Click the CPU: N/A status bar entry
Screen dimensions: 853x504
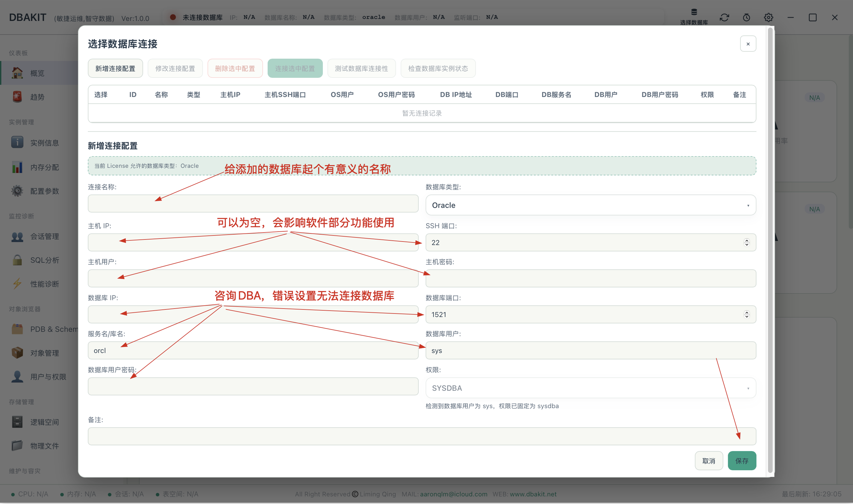coord(30,494)
